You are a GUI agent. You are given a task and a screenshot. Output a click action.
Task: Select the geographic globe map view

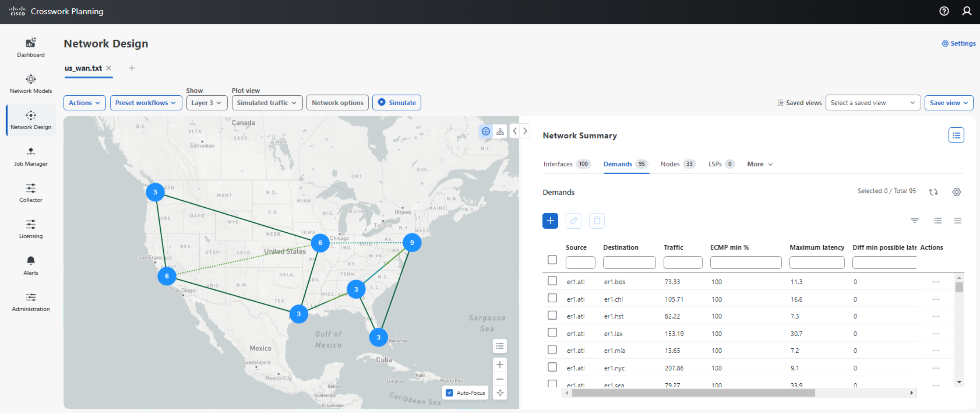click(x=485, y=131)
